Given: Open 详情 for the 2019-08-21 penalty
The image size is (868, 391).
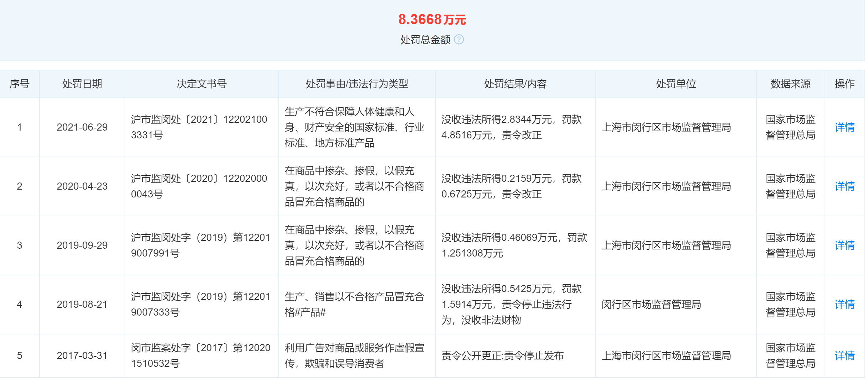Looking at the screenshot, I should pyautogui.click(x=845, y=304).
